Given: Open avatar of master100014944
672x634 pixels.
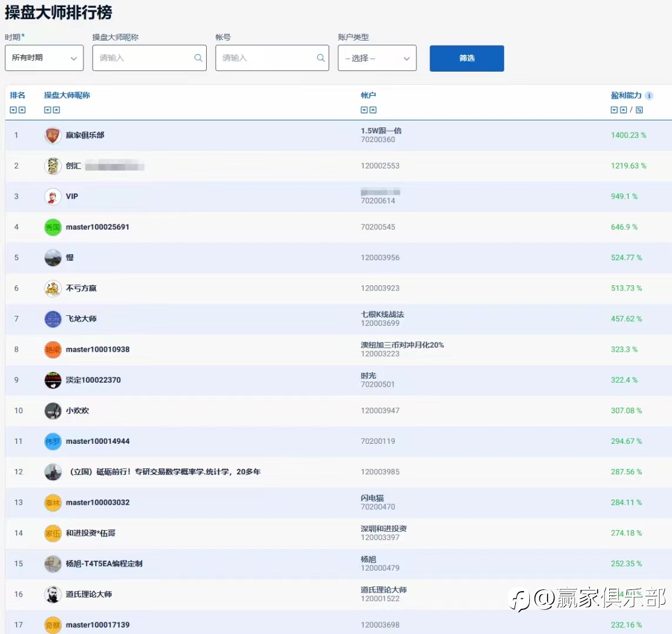Looking at the screenshot, I should click(53, 441).
